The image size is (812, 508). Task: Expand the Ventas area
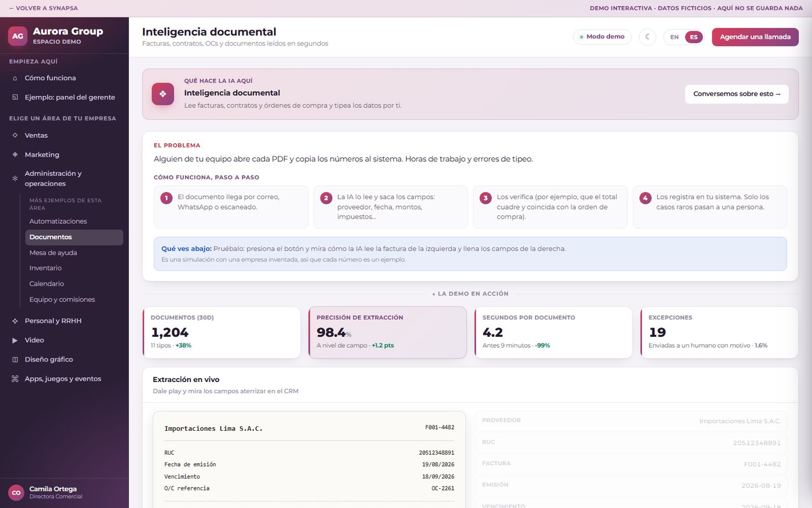[x=64, y=135]
